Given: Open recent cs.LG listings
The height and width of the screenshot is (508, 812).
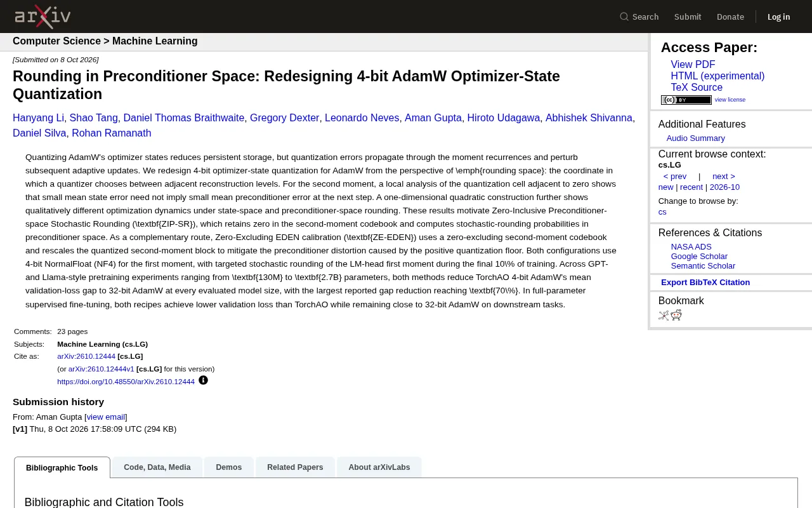Looking at the screenshot, I should click(x=691, y=187).
